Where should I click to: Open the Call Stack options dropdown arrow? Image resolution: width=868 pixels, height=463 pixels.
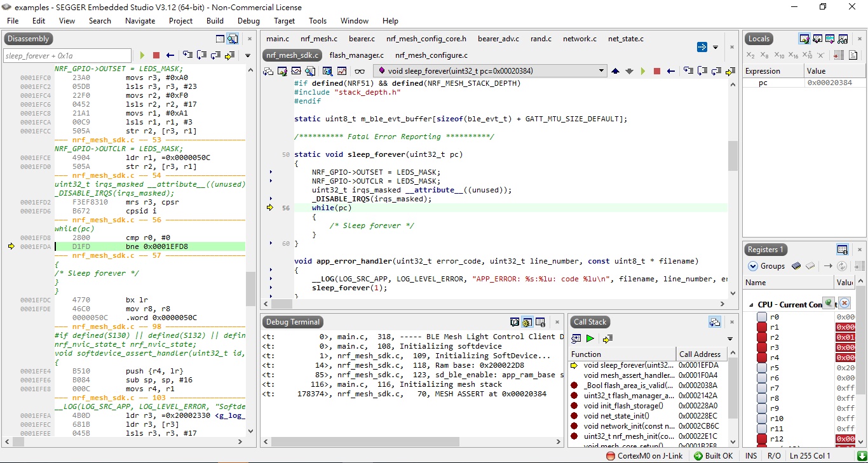pyautogui.click(x=730, y=339)
